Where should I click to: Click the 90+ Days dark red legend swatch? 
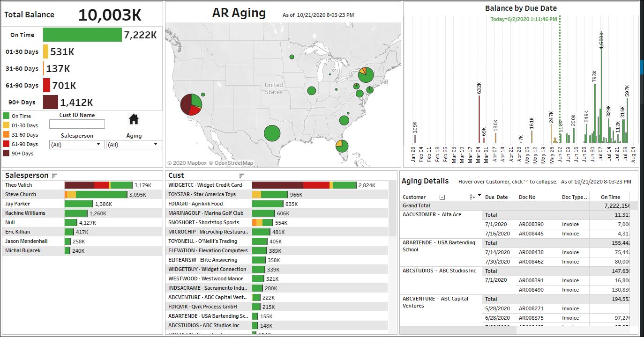pos(6,153)
